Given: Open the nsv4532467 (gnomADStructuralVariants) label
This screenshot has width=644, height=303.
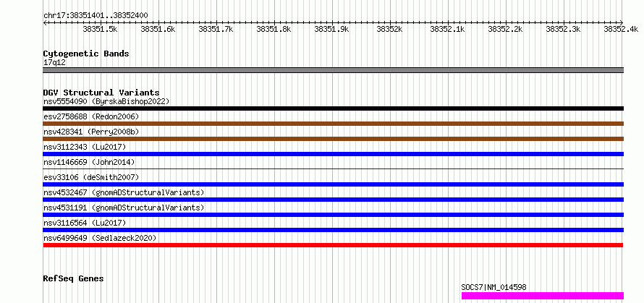Looking at the screenshot, I should pyautogui.click(x=124, y=192).
